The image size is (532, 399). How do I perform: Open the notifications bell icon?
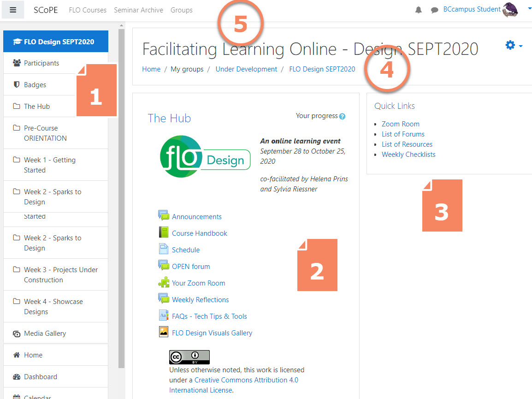coord(419,10)
